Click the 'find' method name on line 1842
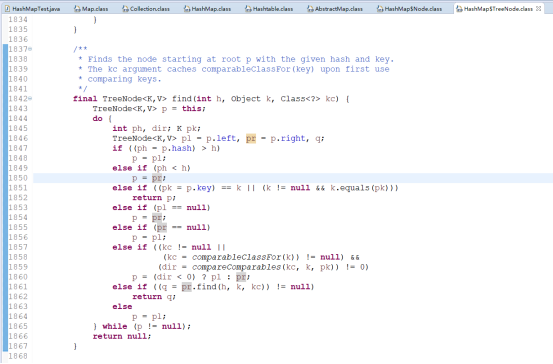The image size is (553, 364). 182,99
